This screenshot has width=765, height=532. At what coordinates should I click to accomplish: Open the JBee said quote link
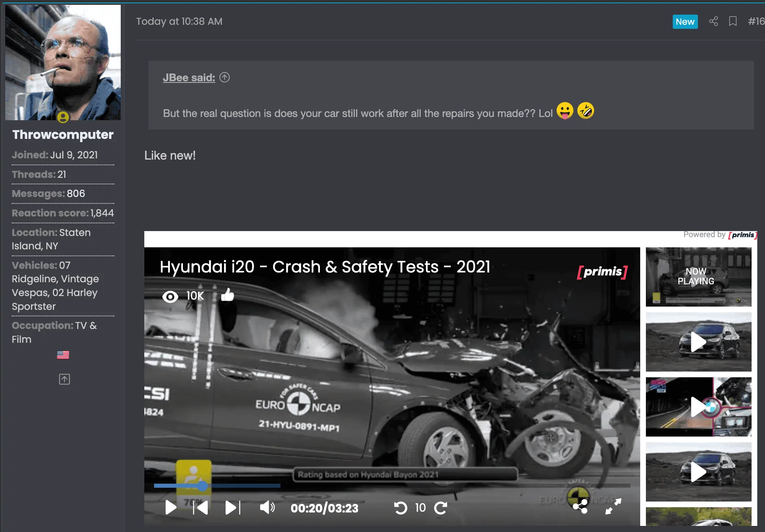pyautogui.click(x=189, y=78)
